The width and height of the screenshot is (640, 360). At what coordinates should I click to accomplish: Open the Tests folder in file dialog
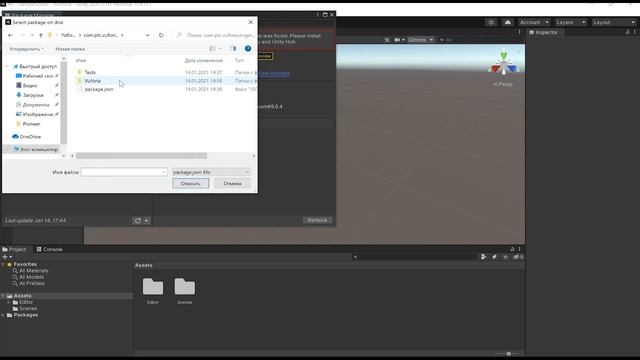90,72
